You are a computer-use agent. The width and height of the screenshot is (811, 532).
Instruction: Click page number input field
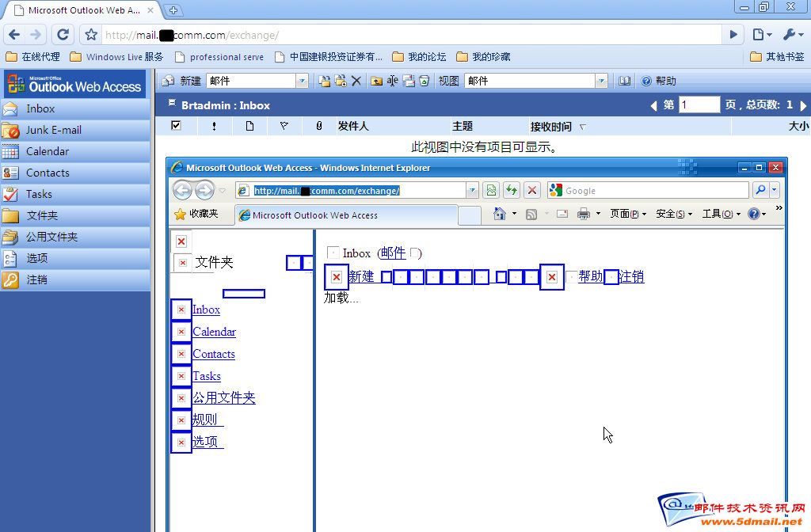click(x=699, y=105)
